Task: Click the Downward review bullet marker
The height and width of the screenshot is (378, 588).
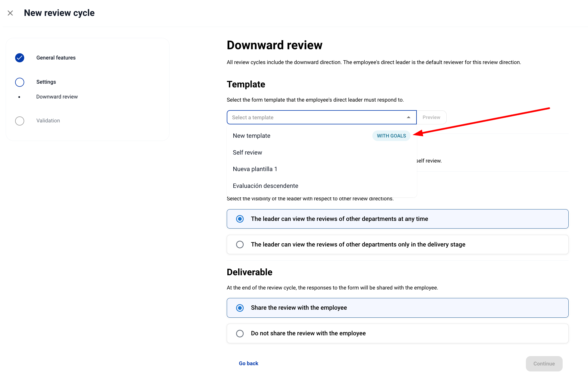Action: [x=19, y=97]
